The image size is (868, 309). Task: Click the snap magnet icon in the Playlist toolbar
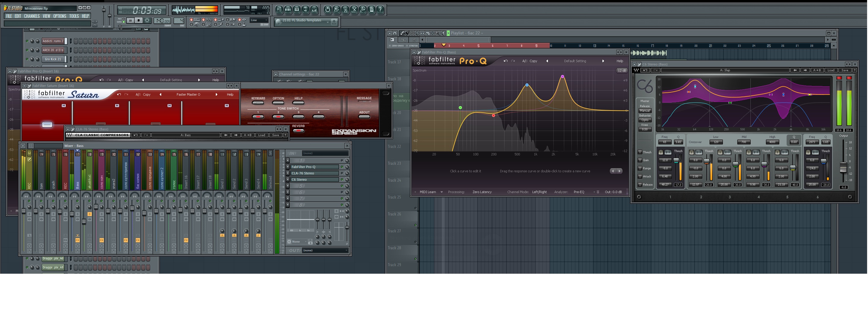coord(395,33)
